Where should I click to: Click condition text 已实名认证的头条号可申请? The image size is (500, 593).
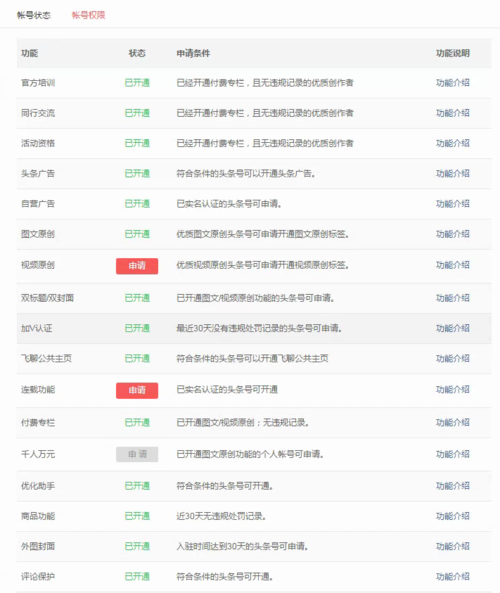229,204
